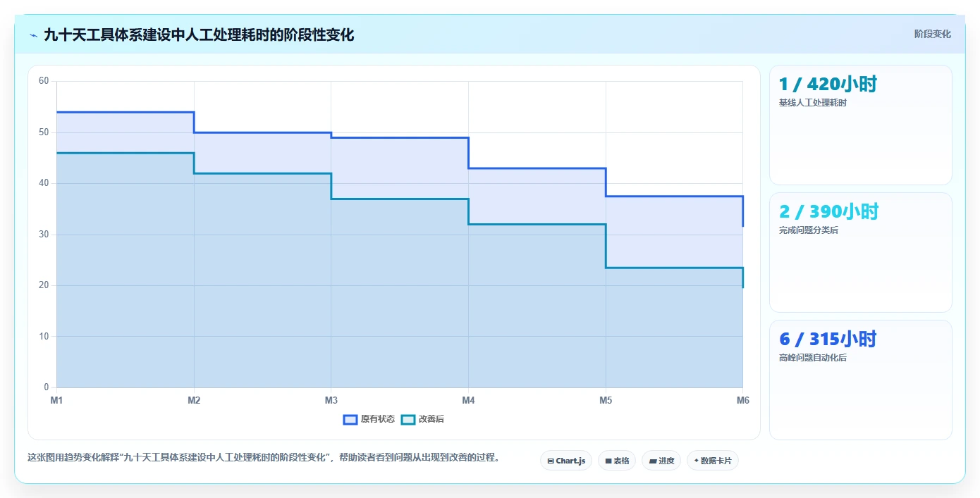Click the 高峰问题自动化后 caption
Screen dimensions: 980x498
coord(812,358)
